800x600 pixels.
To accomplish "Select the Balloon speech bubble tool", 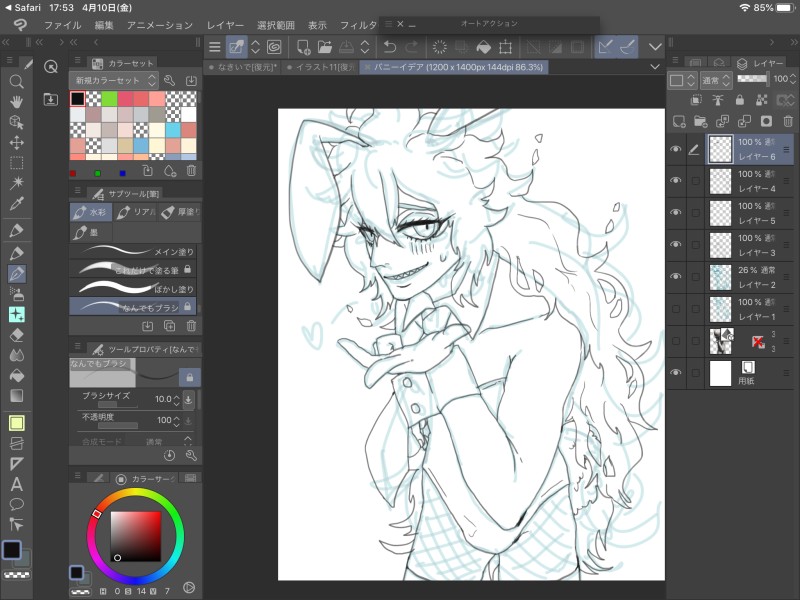I will [x=16, y=505].
